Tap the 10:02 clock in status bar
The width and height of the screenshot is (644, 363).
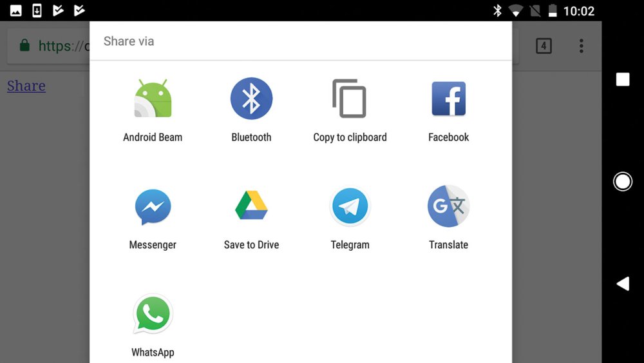[x=579, y=11]
